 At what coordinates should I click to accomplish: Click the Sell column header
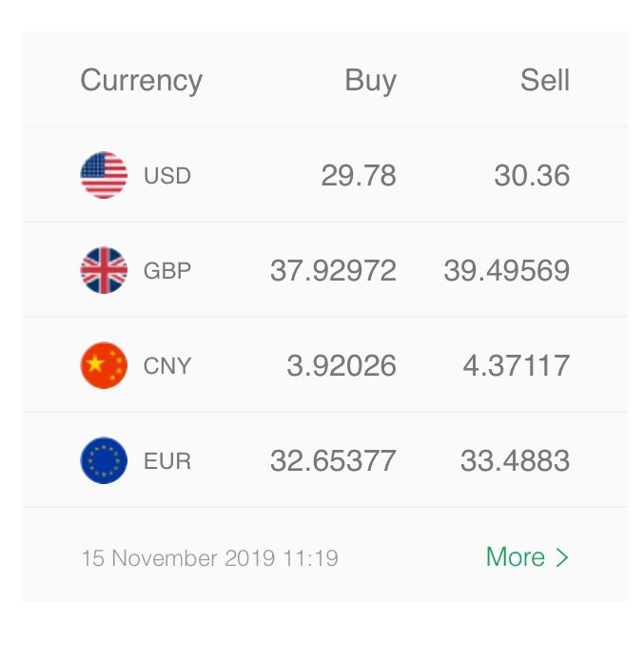(545, 80)
